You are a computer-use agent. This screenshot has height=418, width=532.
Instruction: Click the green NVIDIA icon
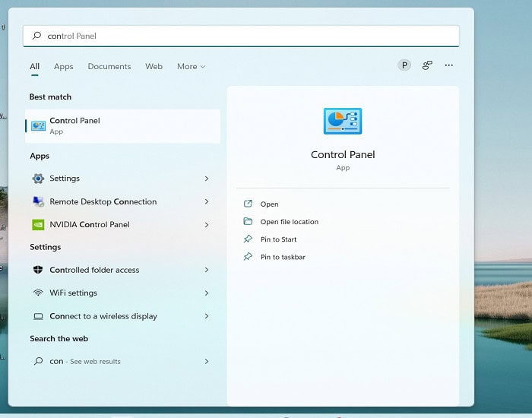click(x=38, y=225)
